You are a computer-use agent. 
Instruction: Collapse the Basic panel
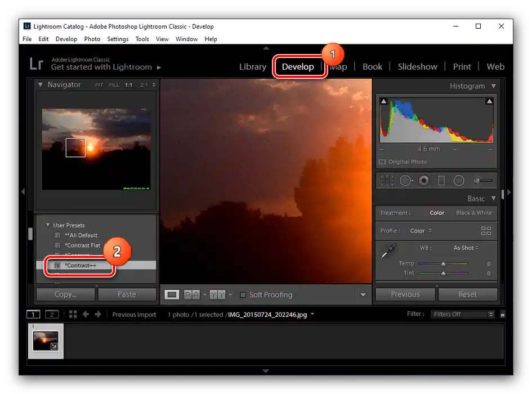(x=493, y=198)
